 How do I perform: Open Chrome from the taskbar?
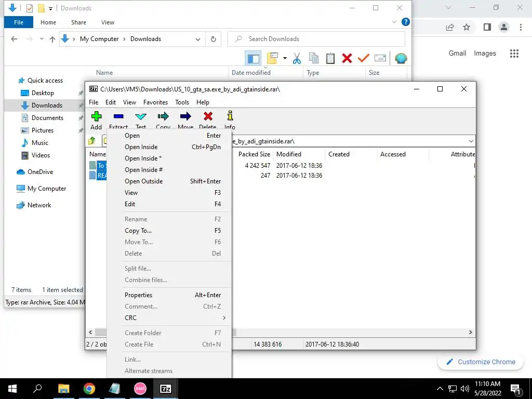coord(89,389)
